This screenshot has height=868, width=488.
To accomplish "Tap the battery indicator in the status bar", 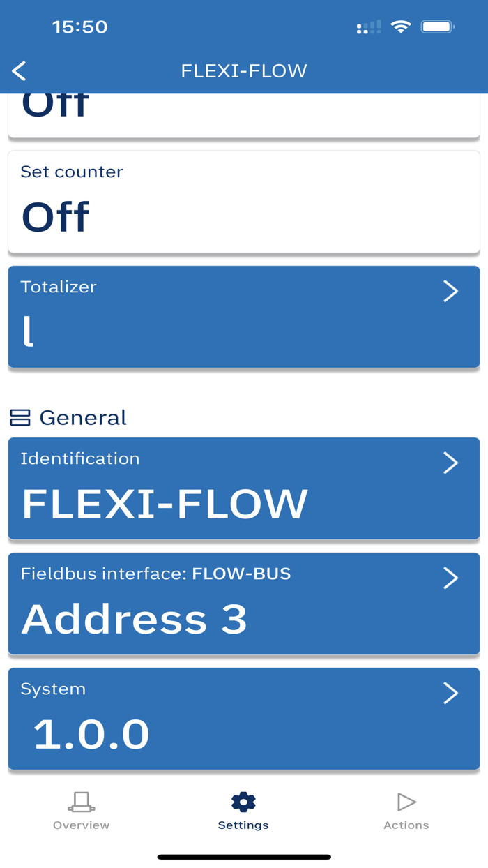I will (436, 27).
